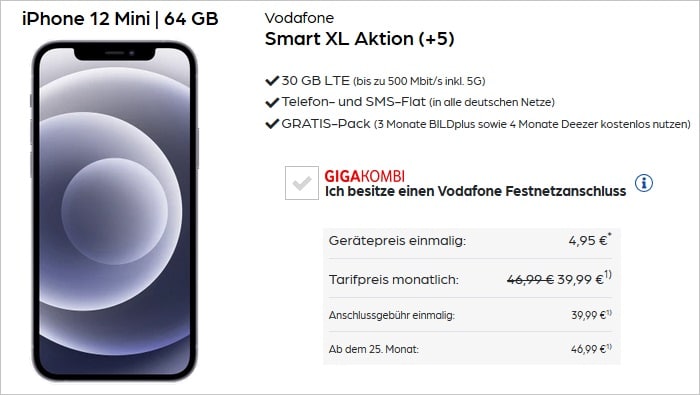Click the footnote 1) next to Tarifpreis
Viewport: 700px width, 395px height.
click(608, 274)
